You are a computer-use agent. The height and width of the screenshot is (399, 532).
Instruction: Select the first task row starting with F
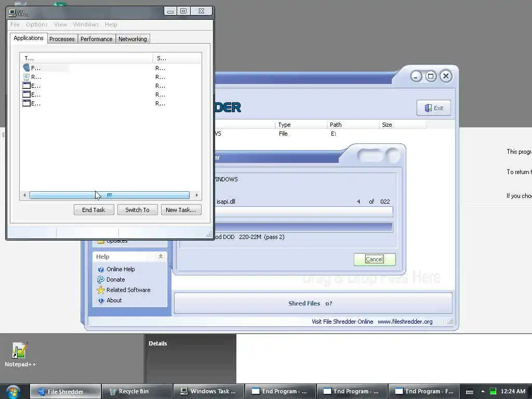point(111,68)
